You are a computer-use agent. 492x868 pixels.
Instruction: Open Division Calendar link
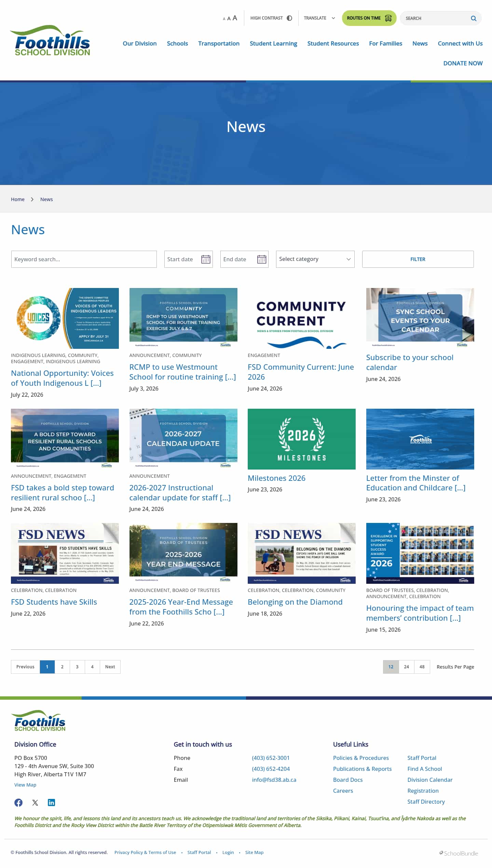pyautogui.click(x=430, y=780)
